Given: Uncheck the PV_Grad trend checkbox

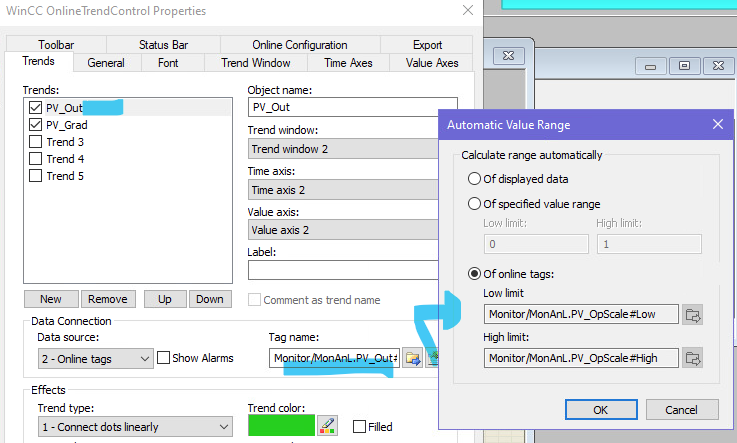Looking at the screenshot, I should [x=35, y=124].
